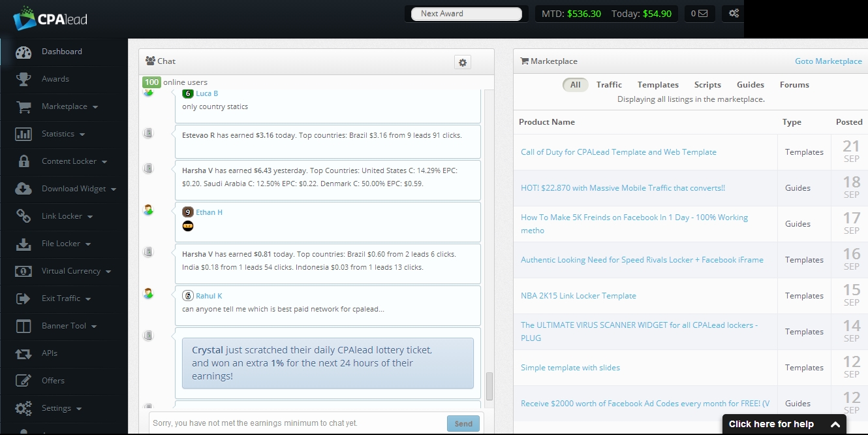Click Ethan H's user avatar

tap(148, 210)
